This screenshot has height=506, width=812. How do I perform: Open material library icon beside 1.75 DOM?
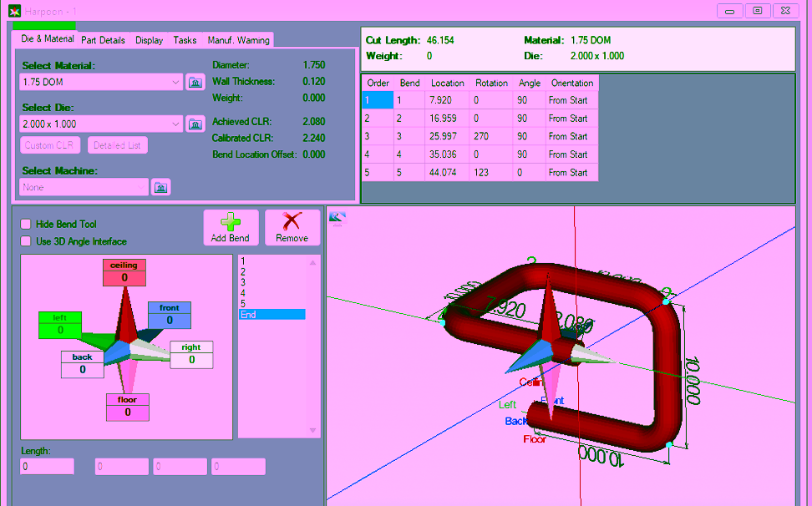(195, 83)
